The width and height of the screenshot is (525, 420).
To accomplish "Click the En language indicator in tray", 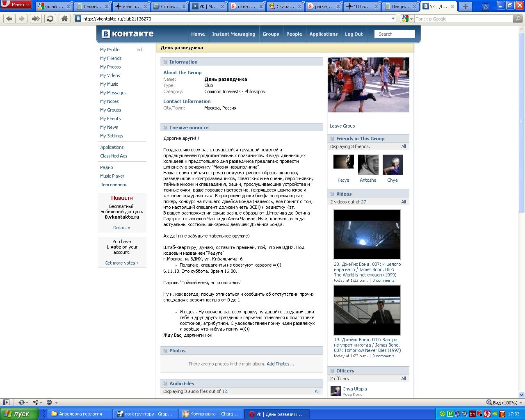I will tap(472, 414).
